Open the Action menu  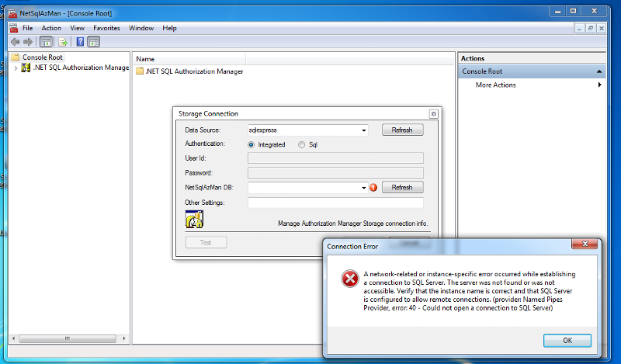click(51, 28)
